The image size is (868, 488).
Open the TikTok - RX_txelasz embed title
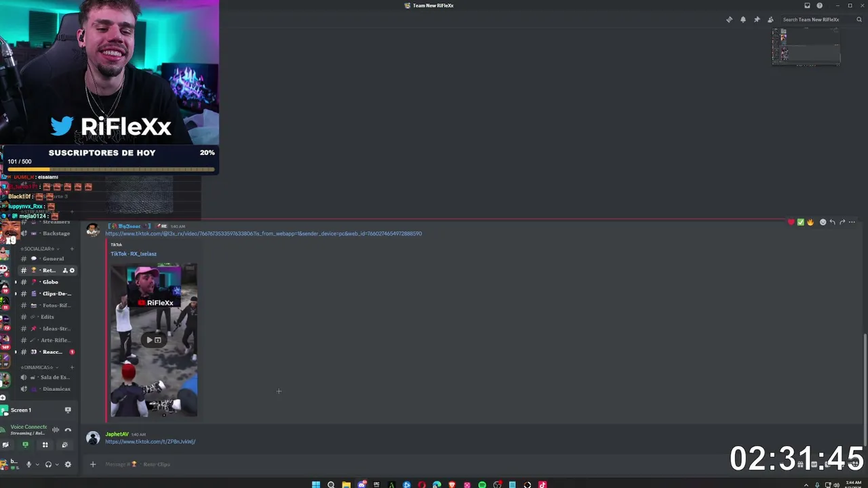134,253
